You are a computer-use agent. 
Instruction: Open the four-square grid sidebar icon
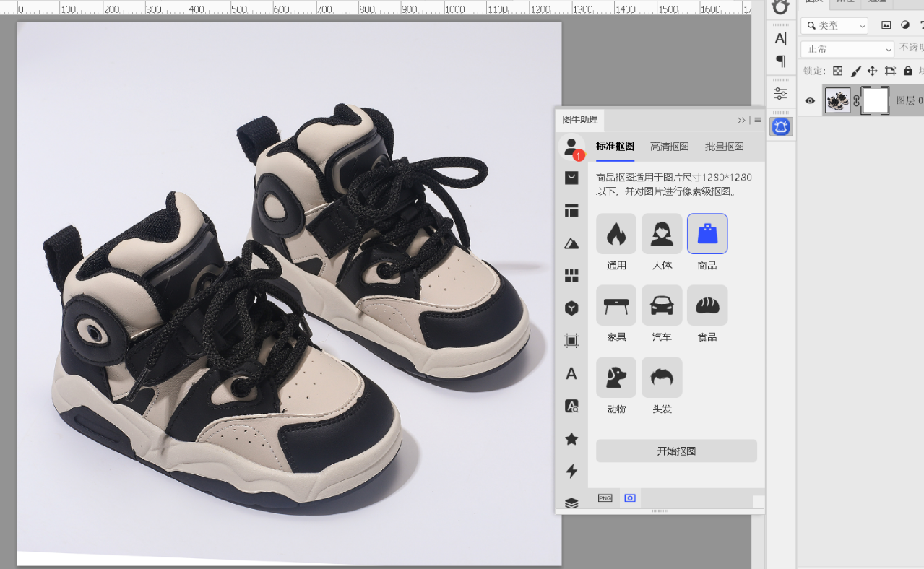[571, 276]
